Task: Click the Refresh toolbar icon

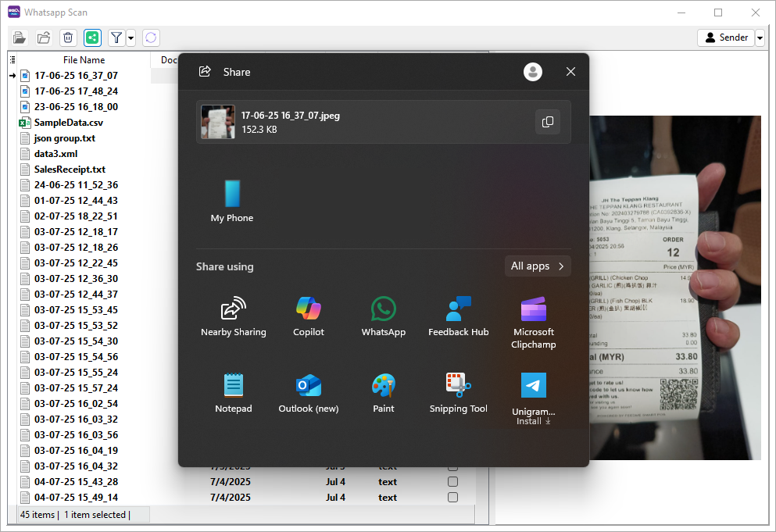Action: (151, 37)
